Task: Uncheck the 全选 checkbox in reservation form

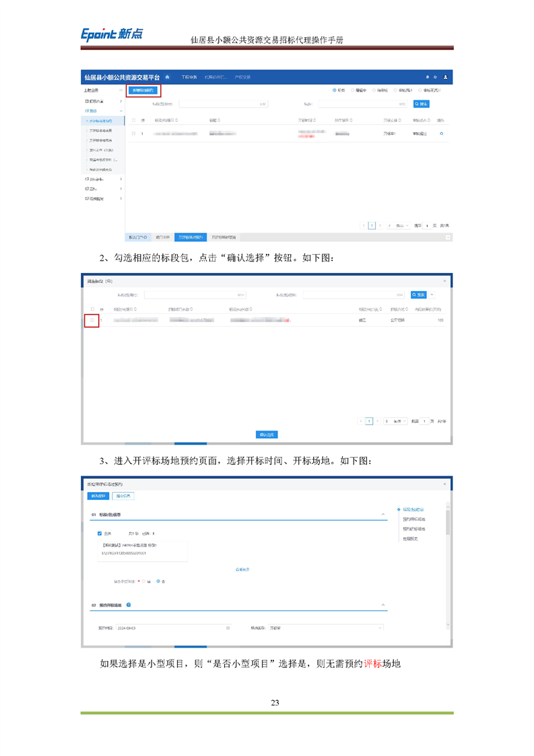Action: pos(100,533)
